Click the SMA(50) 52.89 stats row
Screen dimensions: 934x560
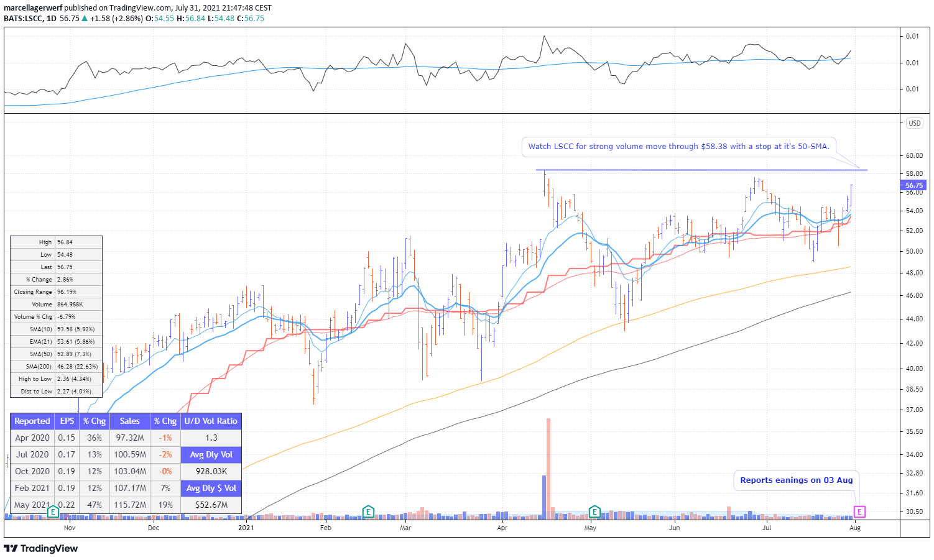[x=56, y=354]
